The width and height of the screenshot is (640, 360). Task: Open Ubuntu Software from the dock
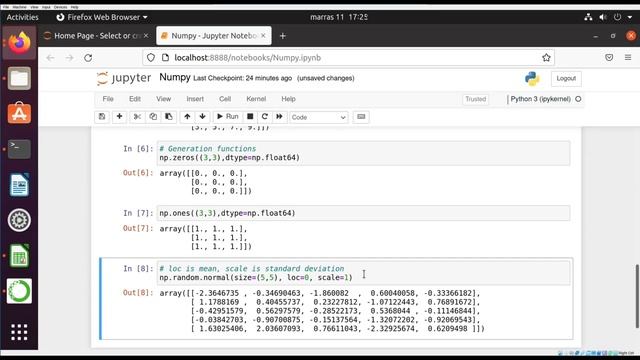[19, 113]
